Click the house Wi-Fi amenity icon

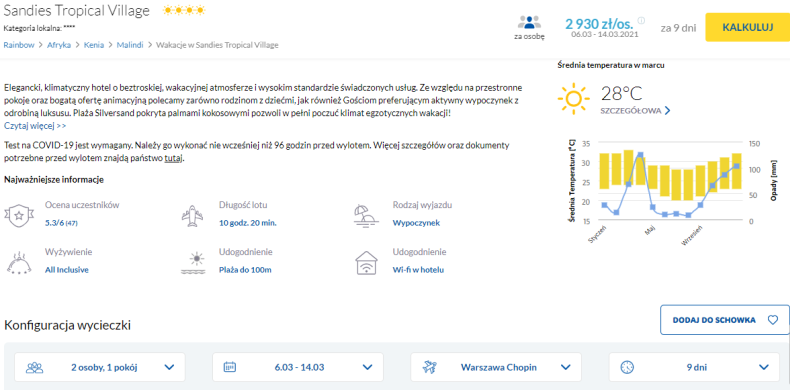(366, 263)
